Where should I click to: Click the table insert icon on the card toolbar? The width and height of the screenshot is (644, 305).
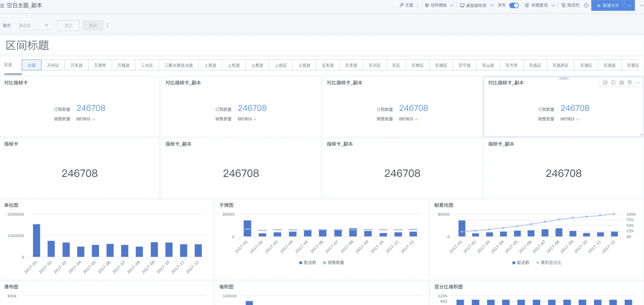tap(621, 83)
